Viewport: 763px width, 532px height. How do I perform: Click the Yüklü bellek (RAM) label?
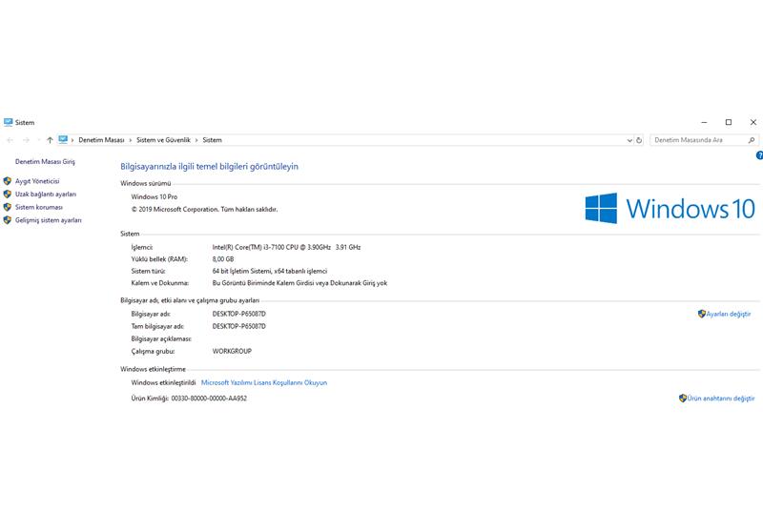pyautogui.click(x=159, y=259)
